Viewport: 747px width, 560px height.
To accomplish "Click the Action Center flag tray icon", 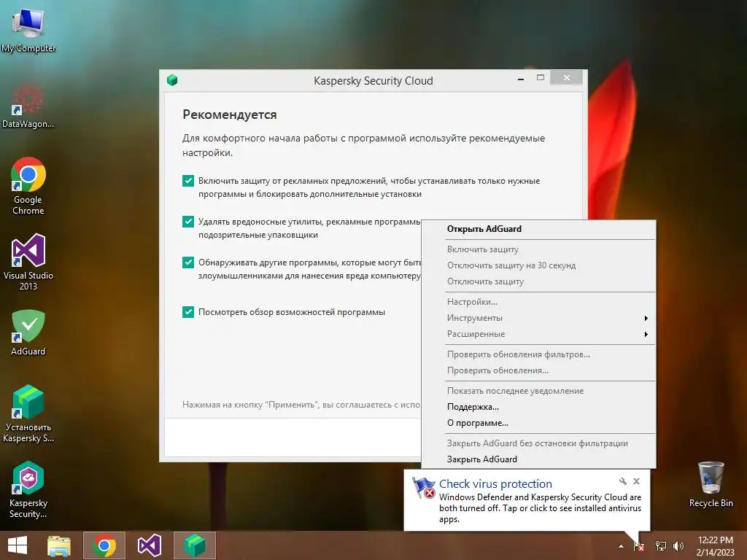I will tap(639, 546).
